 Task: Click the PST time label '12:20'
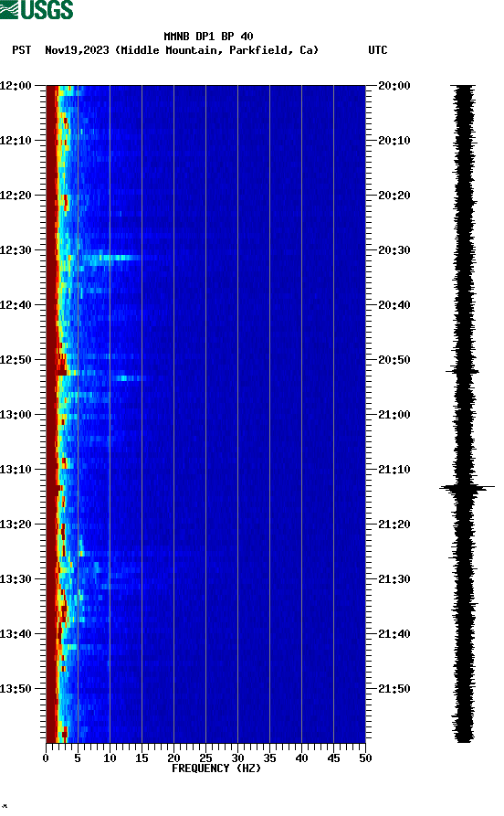tap(16, 196)
